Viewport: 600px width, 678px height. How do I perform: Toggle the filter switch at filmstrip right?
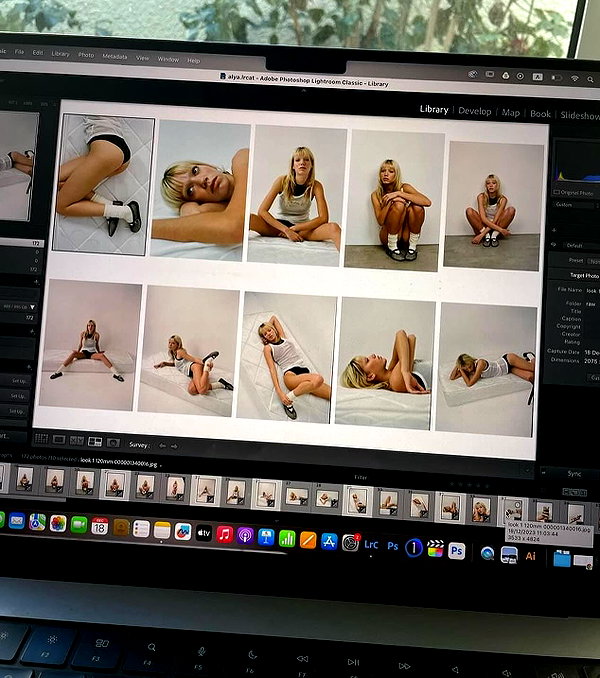[574, 492]
